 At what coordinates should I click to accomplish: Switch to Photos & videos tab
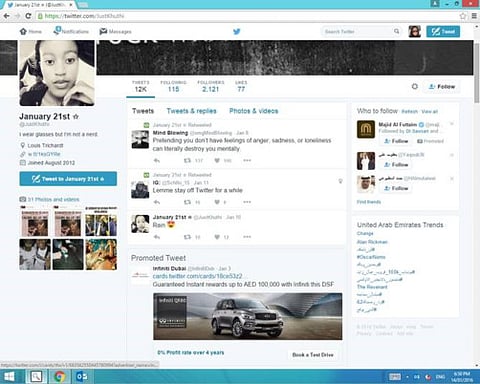click(x=254, y=111)
